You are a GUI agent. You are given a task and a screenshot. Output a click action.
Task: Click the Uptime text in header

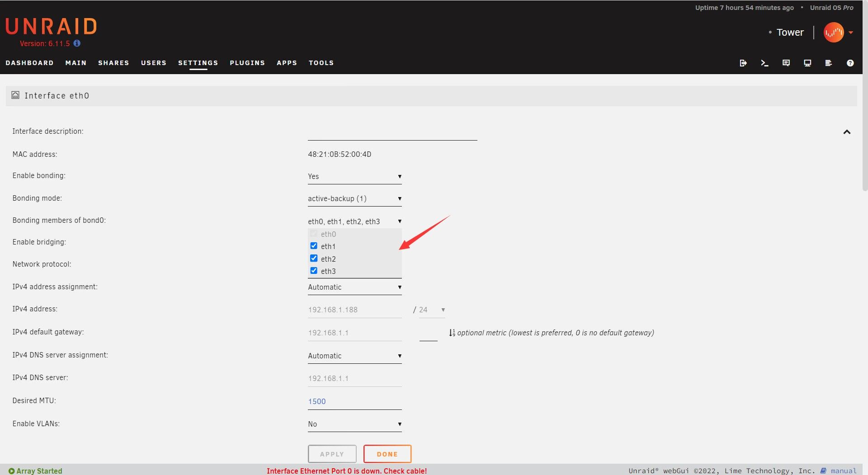(x=745, y=8)
